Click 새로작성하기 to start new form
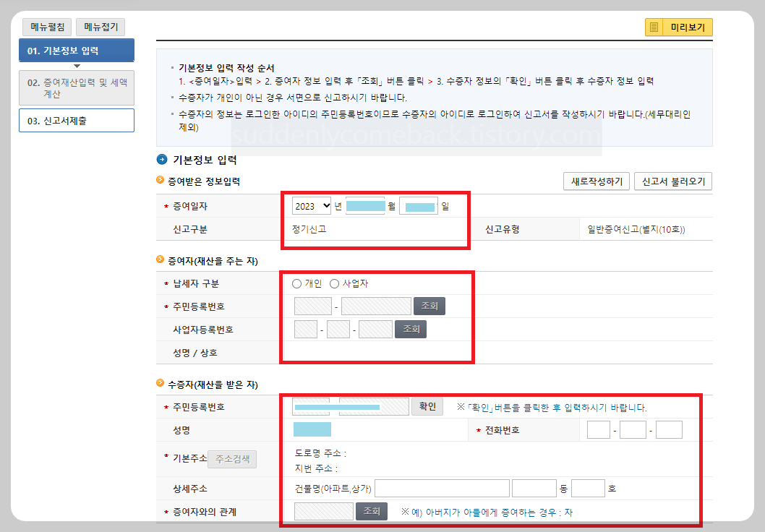 596,181
